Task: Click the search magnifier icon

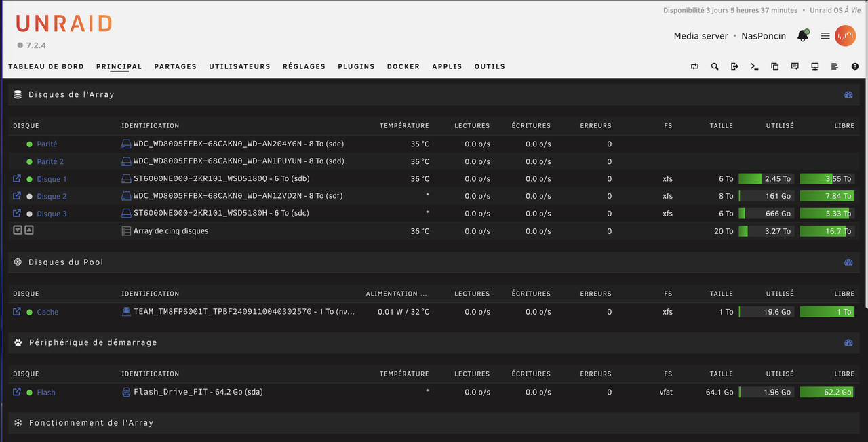Action: coord(715,66)
